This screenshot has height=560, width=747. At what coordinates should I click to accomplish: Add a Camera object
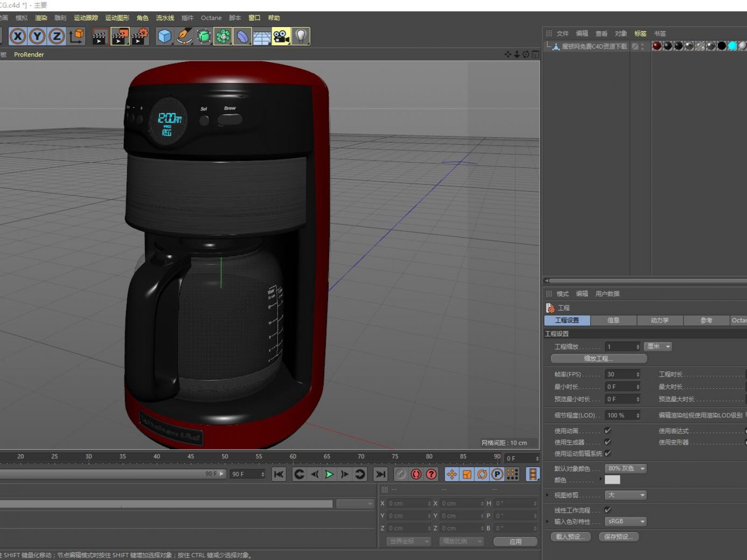pos(282,36)
